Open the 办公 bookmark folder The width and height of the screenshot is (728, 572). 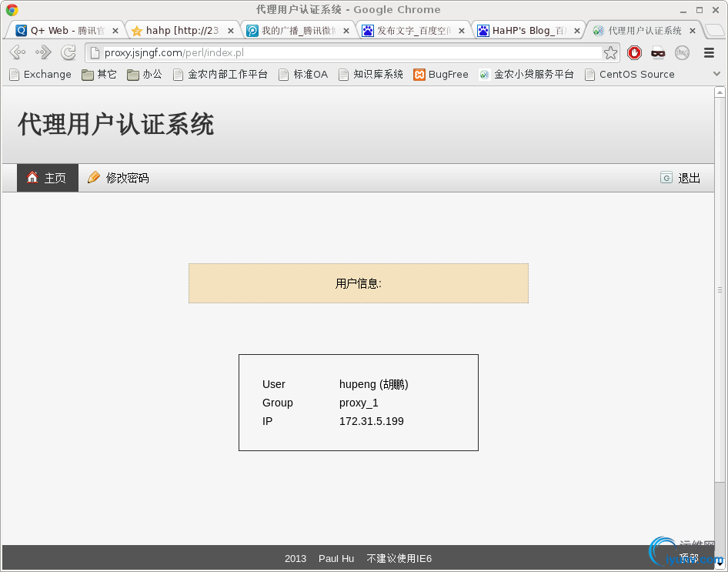point(145,74)
